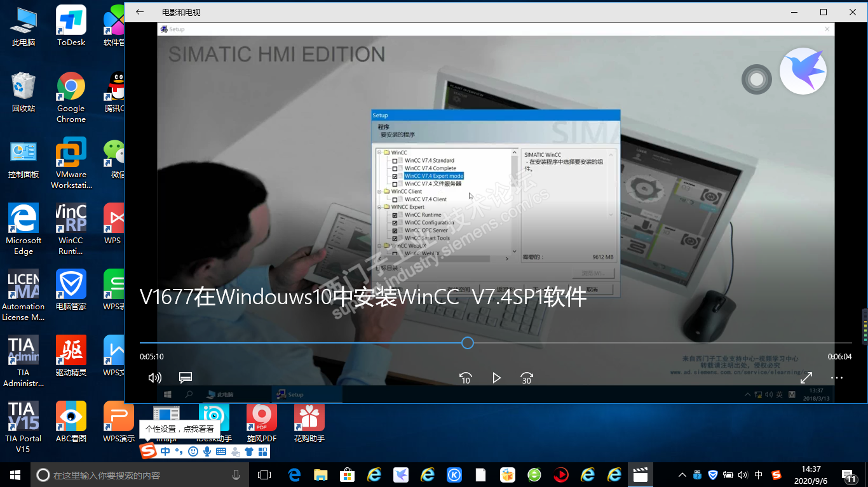The height and width of the screenshot is (487, 868).
Task: Open the emoji panel on the Sogou toolbar
Action: coord(193,451)
